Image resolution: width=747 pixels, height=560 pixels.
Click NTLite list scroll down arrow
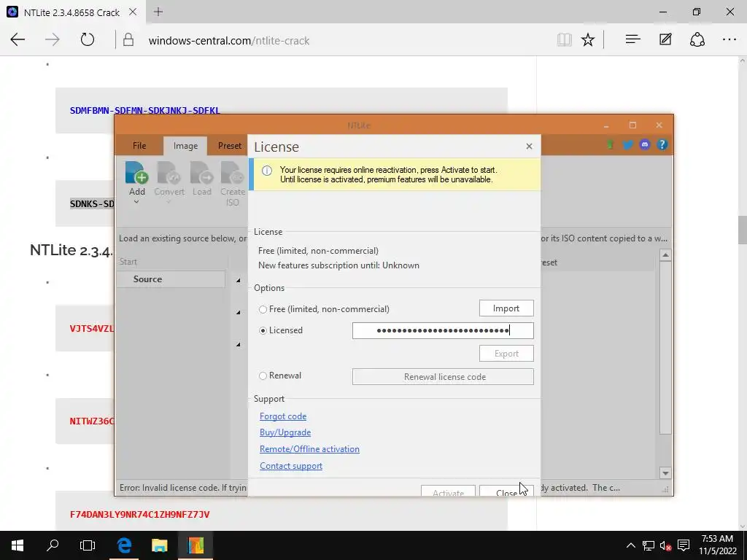tap(665, 472)
